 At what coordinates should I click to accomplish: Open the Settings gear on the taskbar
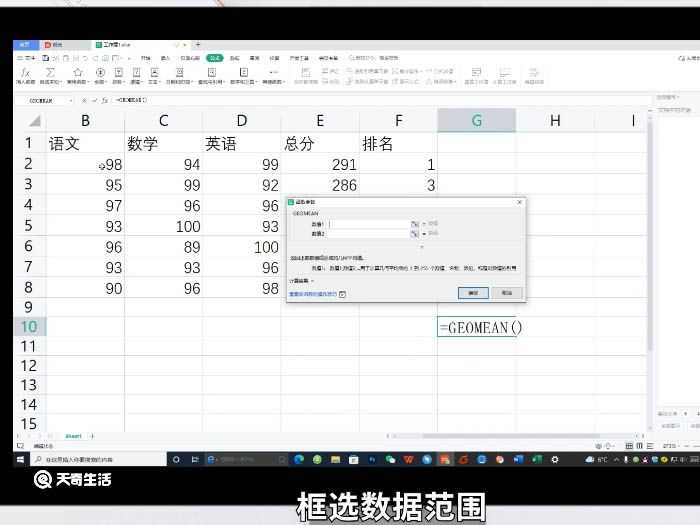[x=555, y=459]
